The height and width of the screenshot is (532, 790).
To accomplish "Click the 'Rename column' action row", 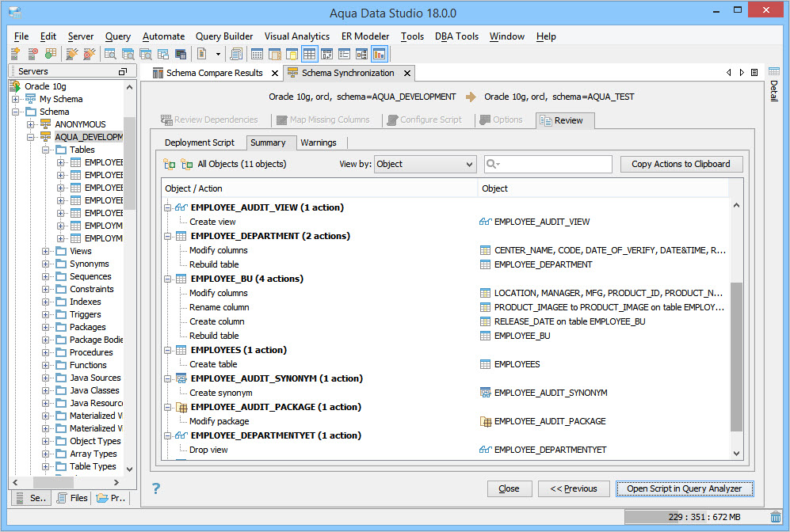I will (219, 307).
